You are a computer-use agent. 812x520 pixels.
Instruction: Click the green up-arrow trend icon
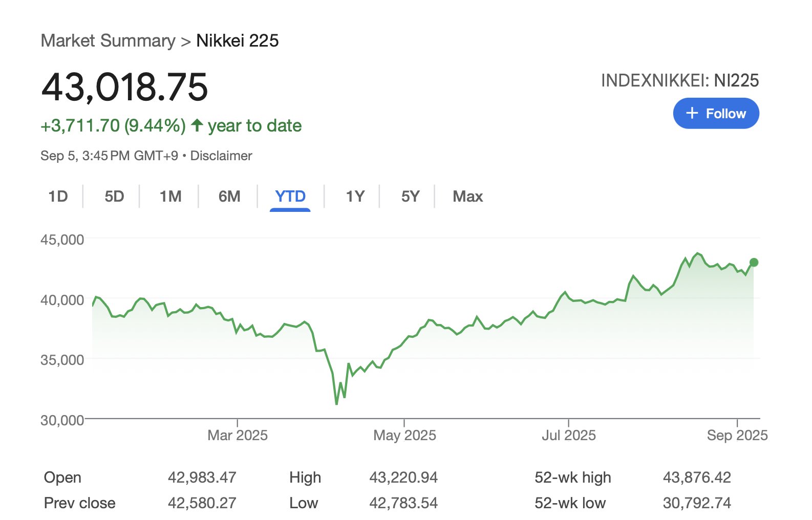tap(197, 125)
